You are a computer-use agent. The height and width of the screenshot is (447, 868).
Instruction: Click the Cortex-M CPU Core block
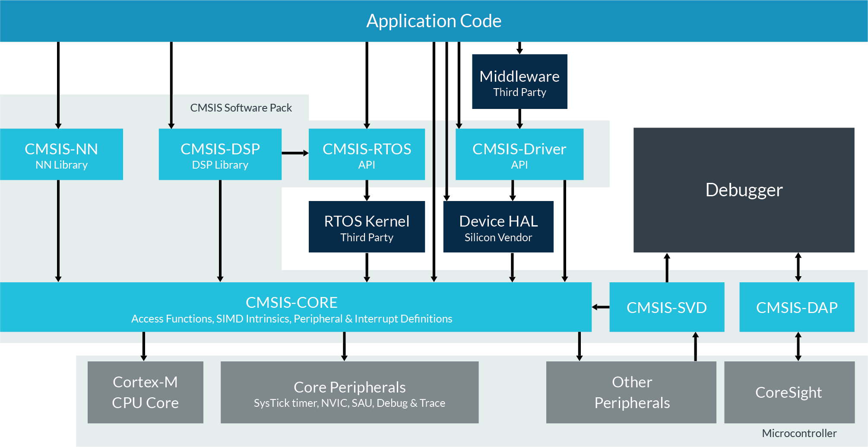[145, 392]
